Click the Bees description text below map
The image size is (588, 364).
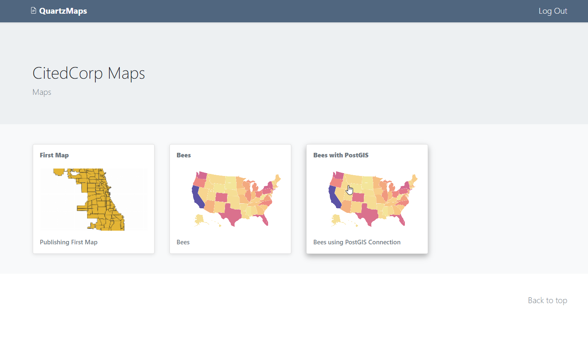click(x=183, y=242)
